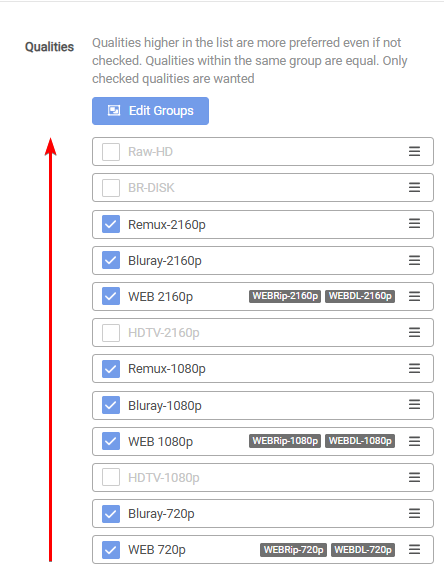Click the image icon inside Edit Groups
444x571 pixels.
(114, 110)
